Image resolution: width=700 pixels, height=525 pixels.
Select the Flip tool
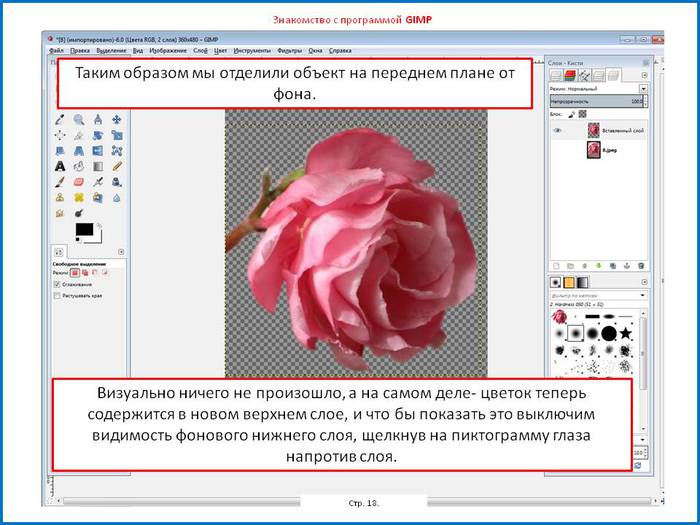pos(98,151)
